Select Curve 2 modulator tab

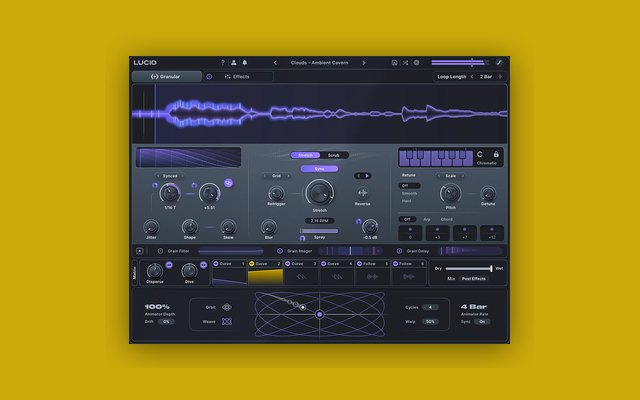[x=265, y=264]
